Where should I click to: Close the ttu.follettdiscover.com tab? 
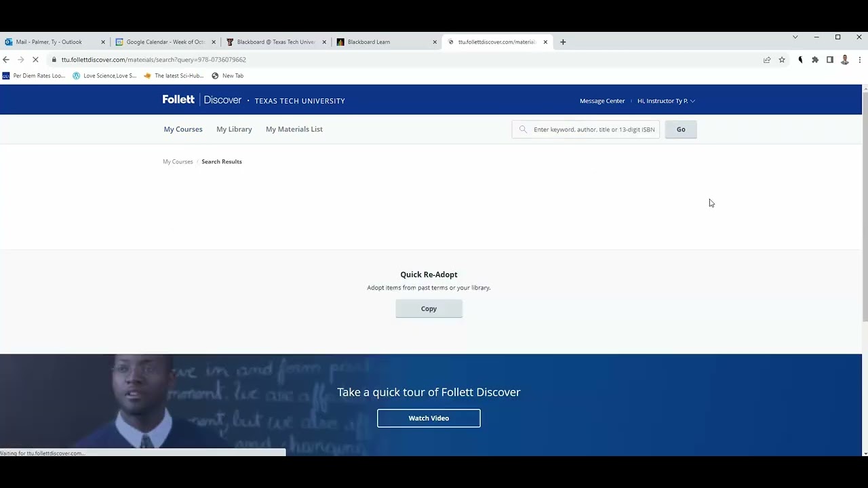(x=545, y=42)
